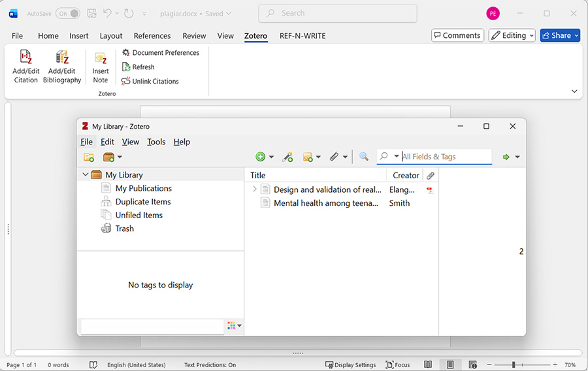Sort by the Creator column header

coord(405,176)
